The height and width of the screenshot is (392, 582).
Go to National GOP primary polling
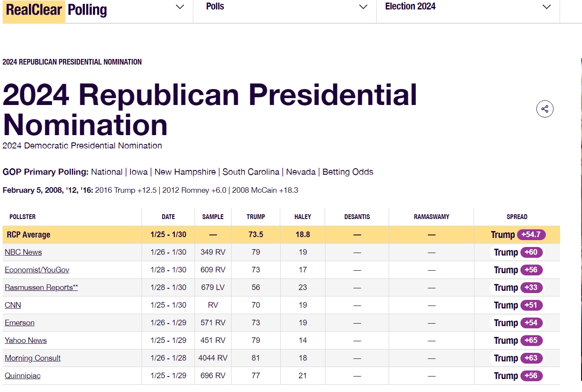click(107, 172)
